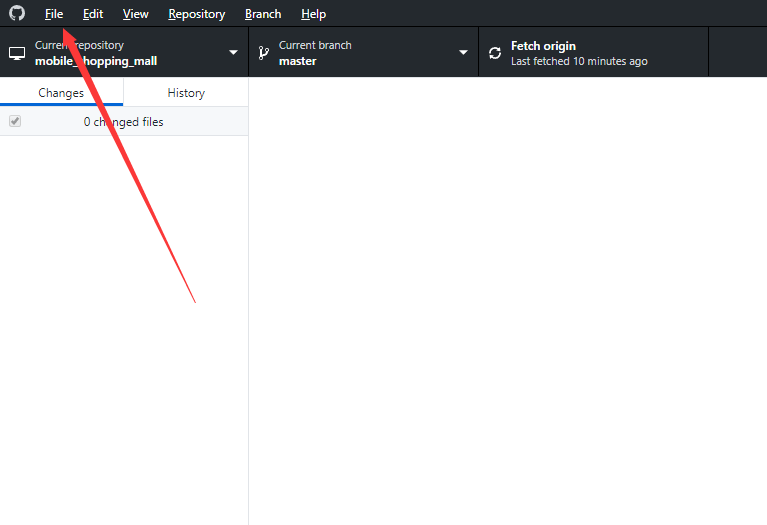Image resolution: width=767 pixels, height=525 pixels.
Task: Click the sync arrows icon for Fetch origin
Action: pos(495,53)
